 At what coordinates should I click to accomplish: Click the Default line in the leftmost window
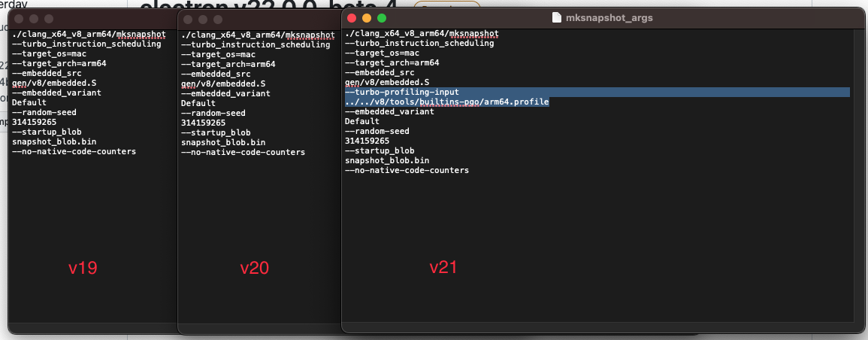pos(29,102)
